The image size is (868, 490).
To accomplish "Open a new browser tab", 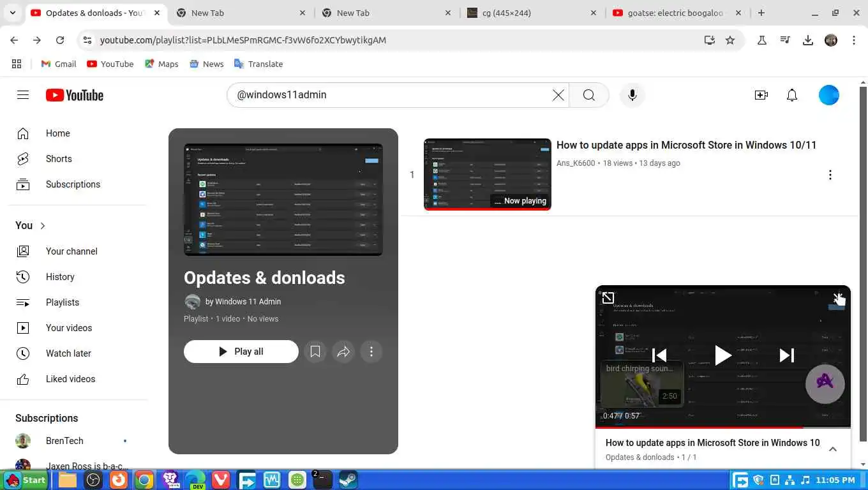I will (x=761, y=13).
